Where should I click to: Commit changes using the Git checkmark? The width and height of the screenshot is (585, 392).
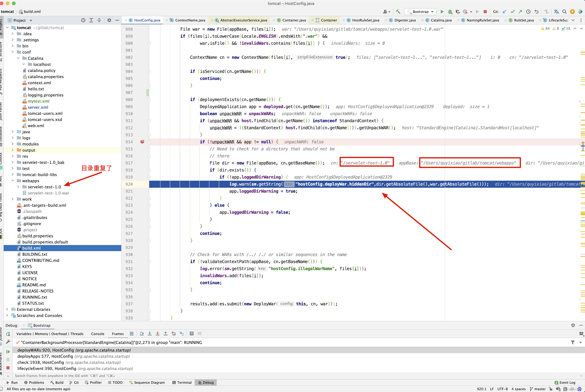pyautogui.click(x=513, y=11)
